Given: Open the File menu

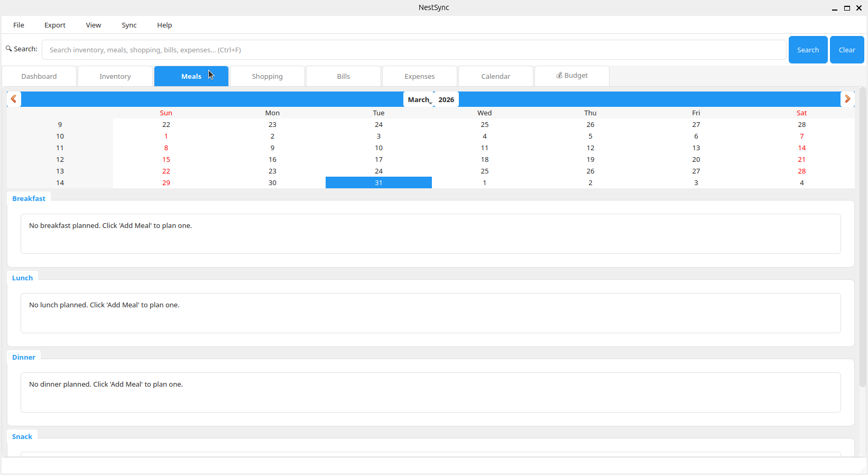Looking at the screenshot, I should [x=19, y=25].
